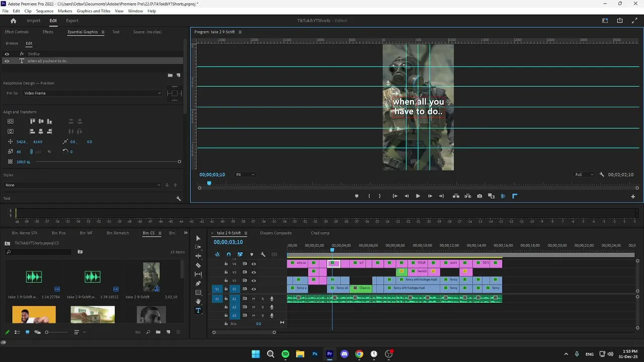Switch to the Effect Controls tab
Viewport: 644px width, 362px height.
point(17,32)
